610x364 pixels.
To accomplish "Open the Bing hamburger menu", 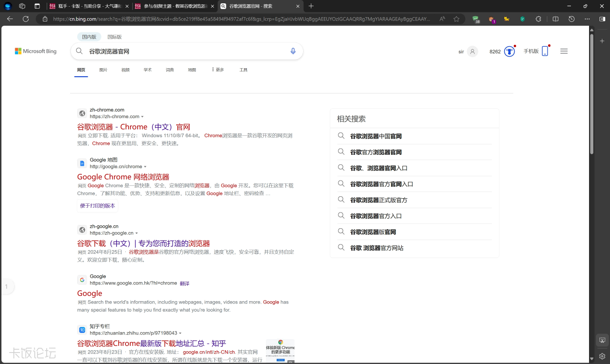I will (564, 51).
